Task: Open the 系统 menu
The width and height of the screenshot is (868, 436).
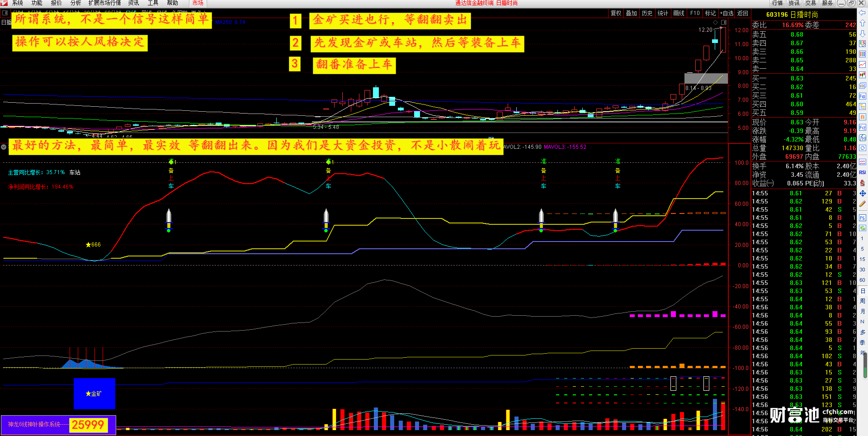Action: (x=18, y=3)
